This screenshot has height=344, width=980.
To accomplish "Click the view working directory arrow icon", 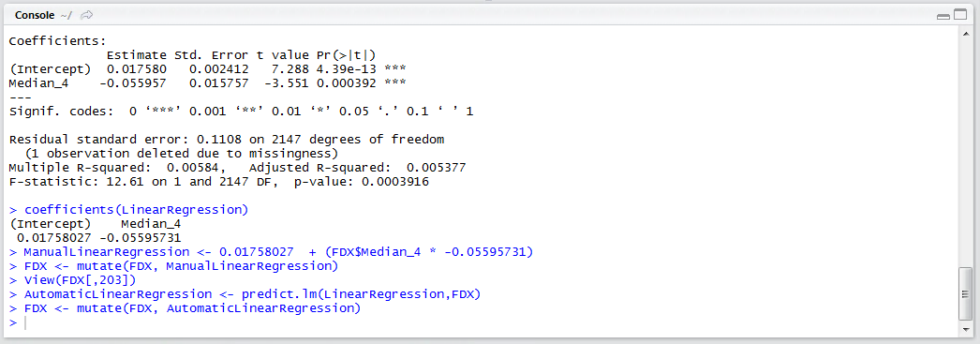I will click(x=87, y=15).
